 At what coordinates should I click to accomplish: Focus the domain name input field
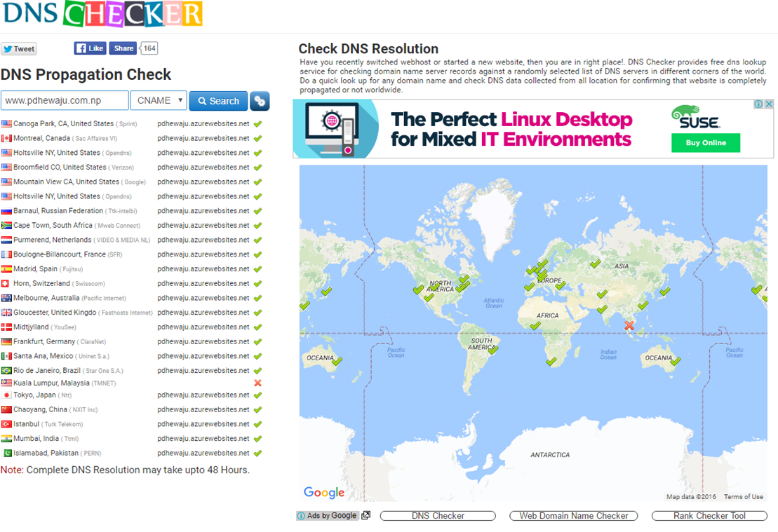click(x=65, y=100)
